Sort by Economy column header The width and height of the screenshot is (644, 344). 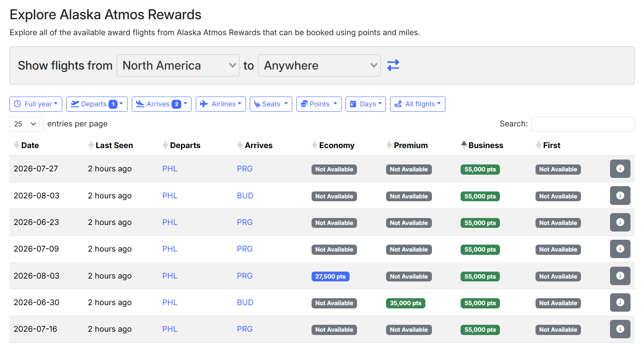coord(337,145)
